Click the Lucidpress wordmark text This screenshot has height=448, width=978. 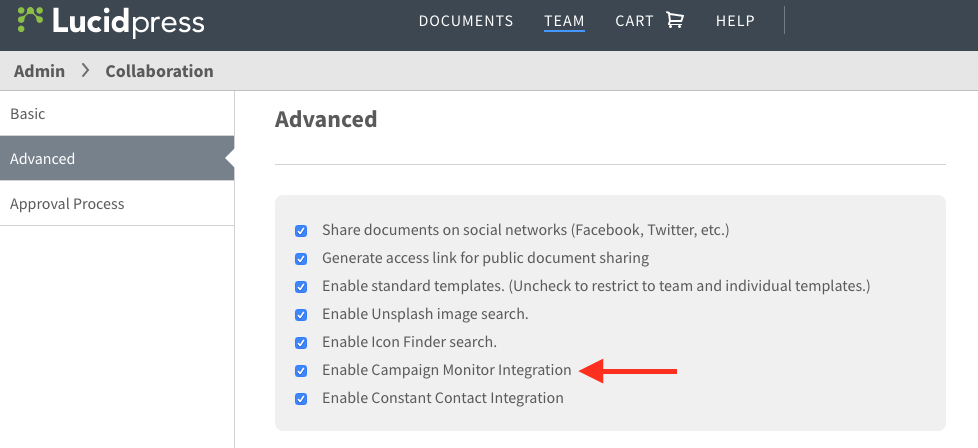click(x=128, y=22)
